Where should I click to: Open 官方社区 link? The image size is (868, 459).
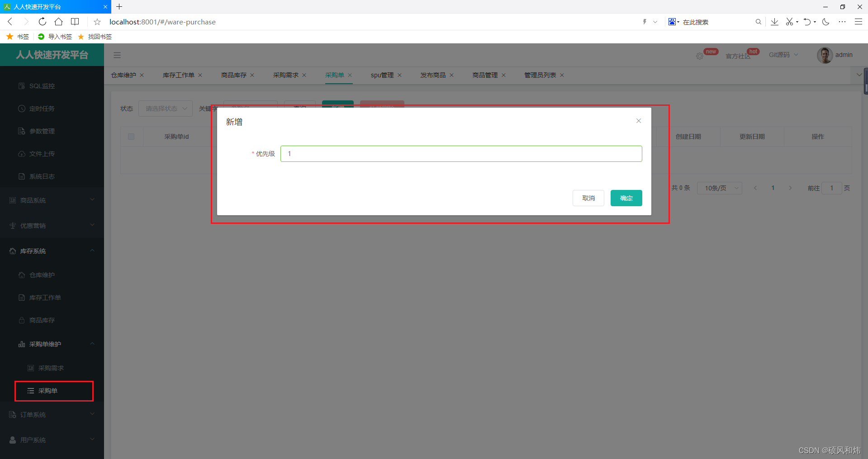pos(738,56)
